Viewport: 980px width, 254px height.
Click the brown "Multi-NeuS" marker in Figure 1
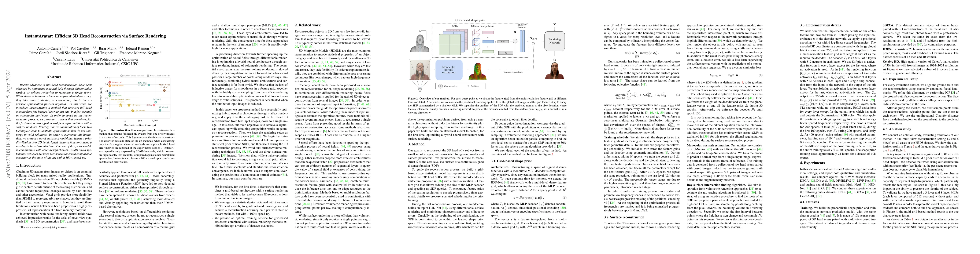tap(164, 91)
